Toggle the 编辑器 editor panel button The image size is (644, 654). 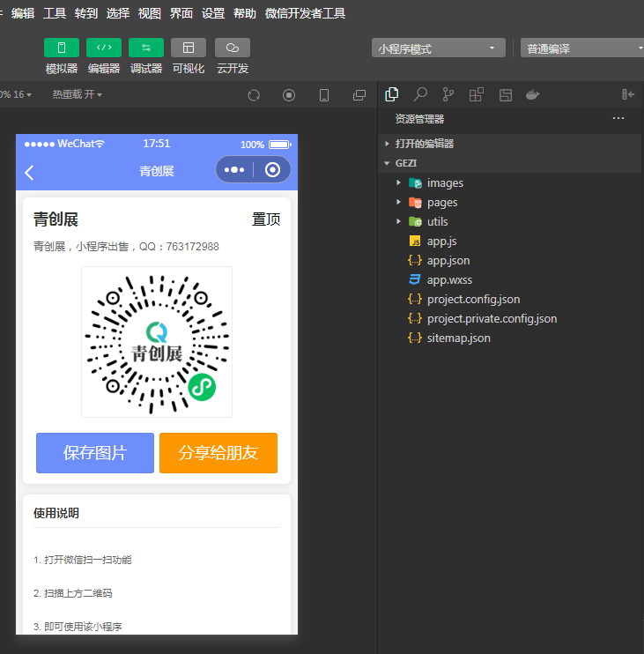pyautogui.click(x=104, y=48)
